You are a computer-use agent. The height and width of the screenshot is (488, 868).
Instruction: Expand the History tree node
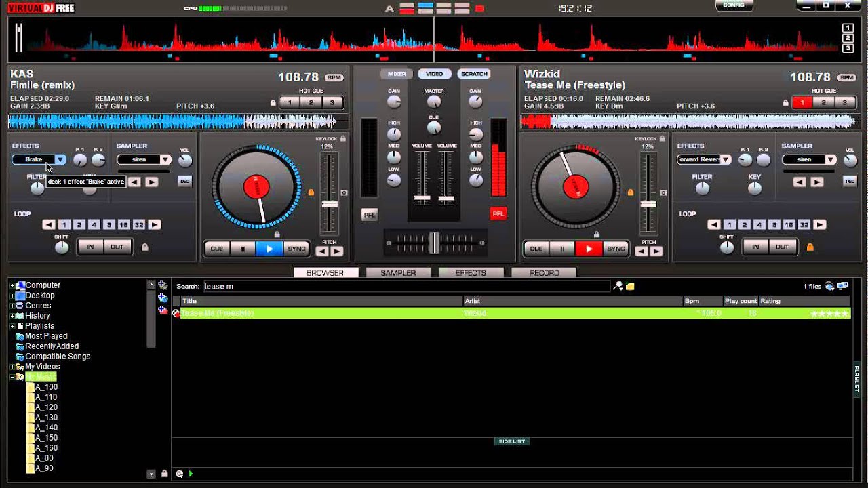click(12, 317)
